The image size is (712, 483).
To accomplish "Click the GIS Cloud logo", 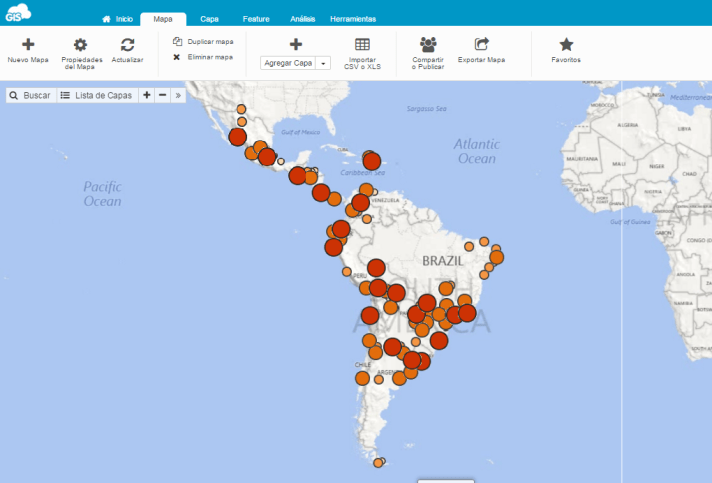I will pyautogui.click(x=18, y=12).
